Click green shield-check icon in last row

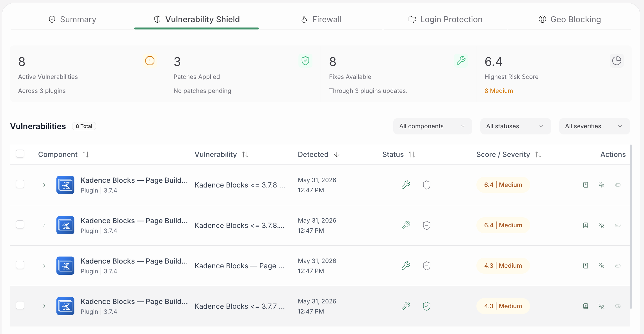[x=426, y=306]
